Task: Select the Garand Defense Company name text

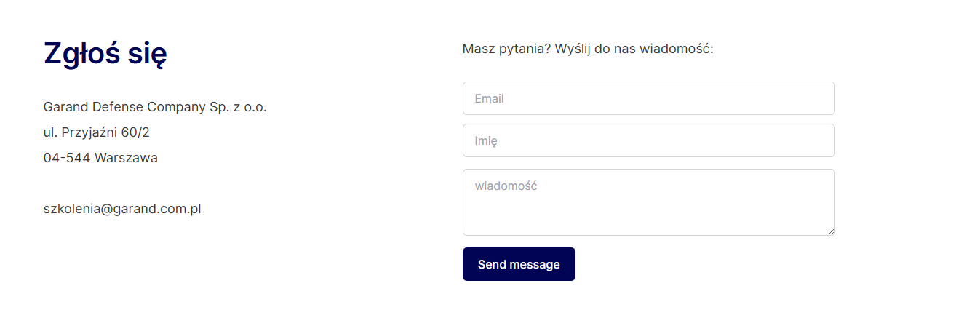Action: click(155, 107)
